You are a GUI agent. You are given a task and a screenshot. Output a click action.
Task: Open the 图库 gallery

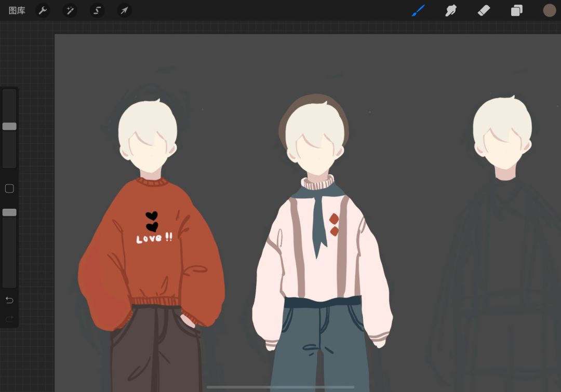[x=17, y=10]
